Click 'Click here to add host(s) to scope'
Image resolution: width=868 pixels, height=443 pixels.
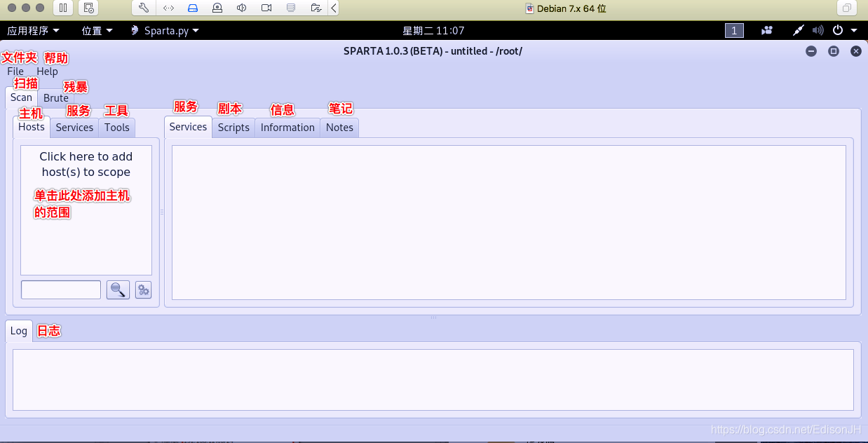click(86, 164)
